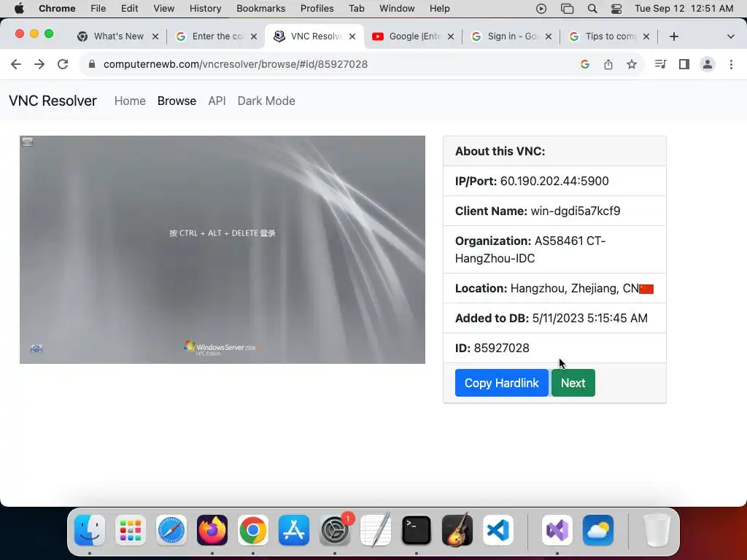Click the address bar URL
The width and height of the screenshot is (747, 560).
click(236, 64)
